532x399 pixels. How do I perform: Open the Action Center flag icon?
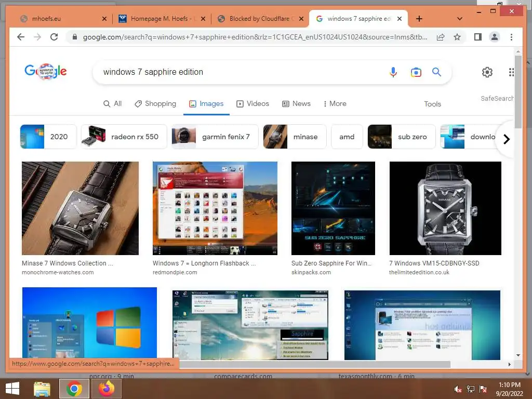pos(483,389)
